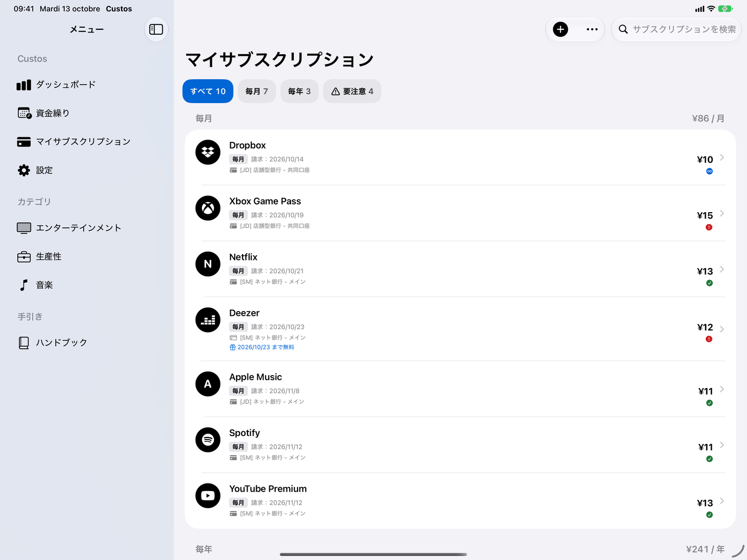Image resolution: width=747 pixels, height=560 pixels.
Task: Open the YouTube Premium subscription title
Action: click(x=268, y=489)
